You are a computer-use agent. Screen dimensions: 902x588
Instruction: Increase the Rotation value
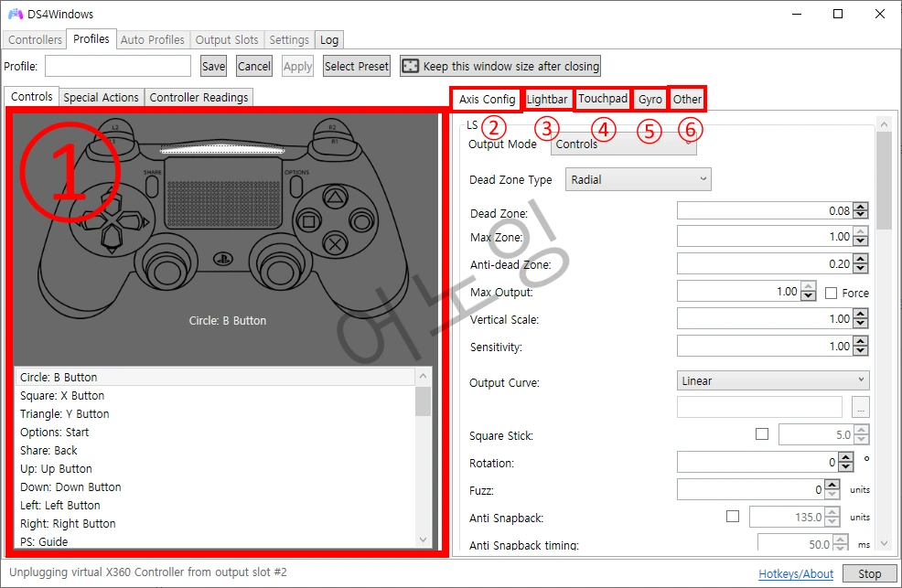845,458
